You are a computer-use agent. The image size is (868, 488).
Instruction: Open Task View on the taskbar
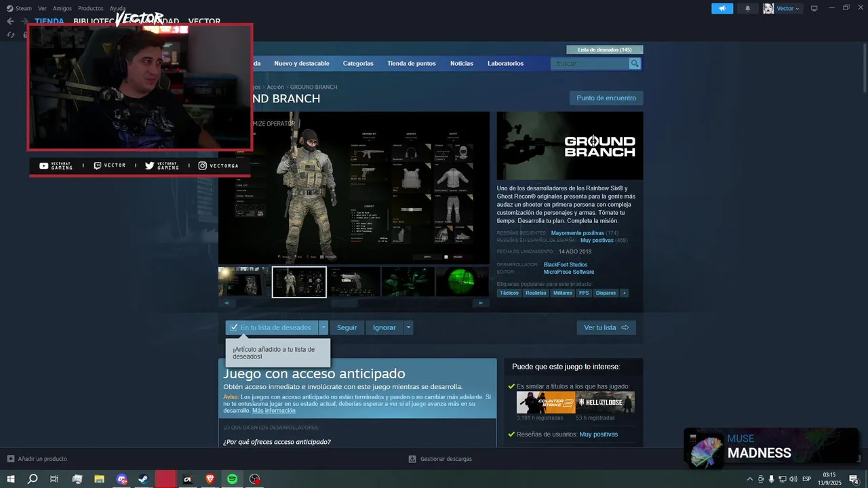click(x=54, y=479)
